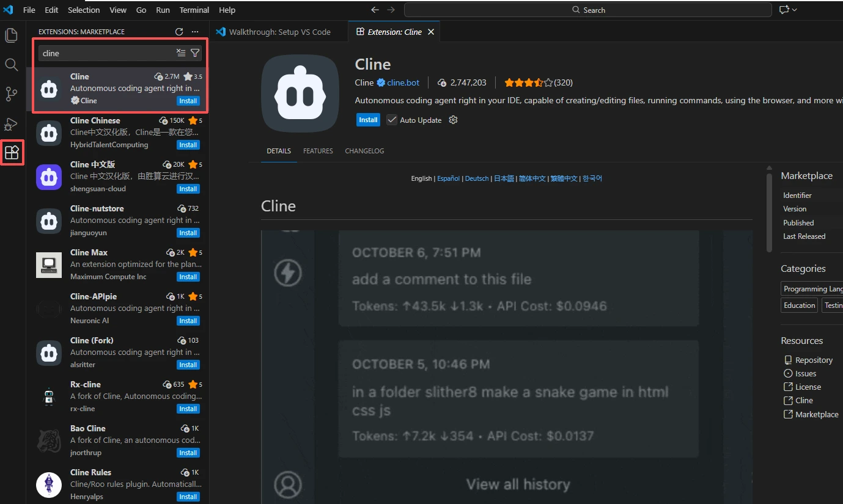
Task: Open the Repository resource link
Action: tap(814, 360)
